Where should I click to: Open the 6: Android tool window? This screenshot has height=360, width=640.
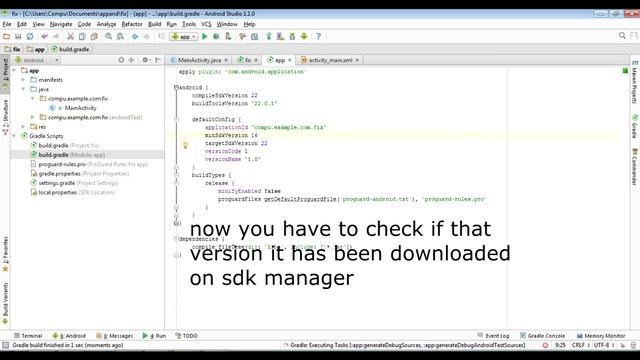[69, 336]
